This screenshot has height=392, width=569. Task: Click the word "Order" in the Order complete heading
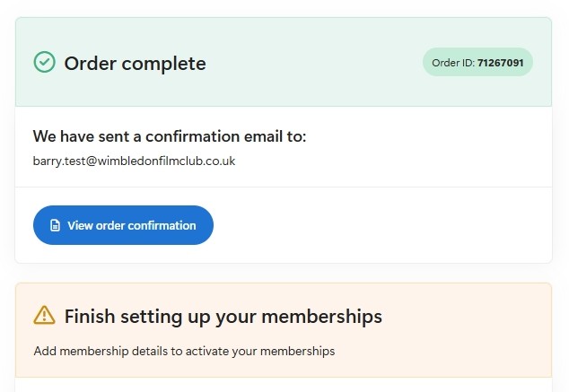click(91, 64)
